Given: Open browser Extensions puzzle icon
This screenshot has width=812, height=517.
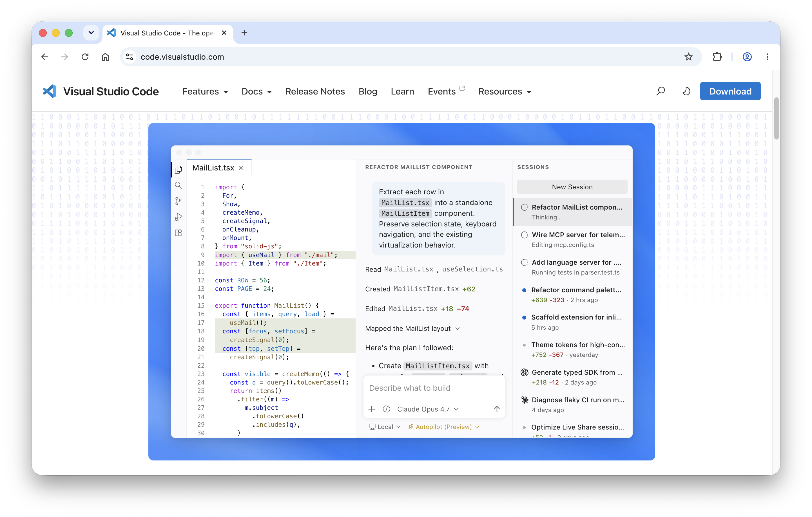Looking at the screenshot, I should pyautogui.click(x=717, y=57).
